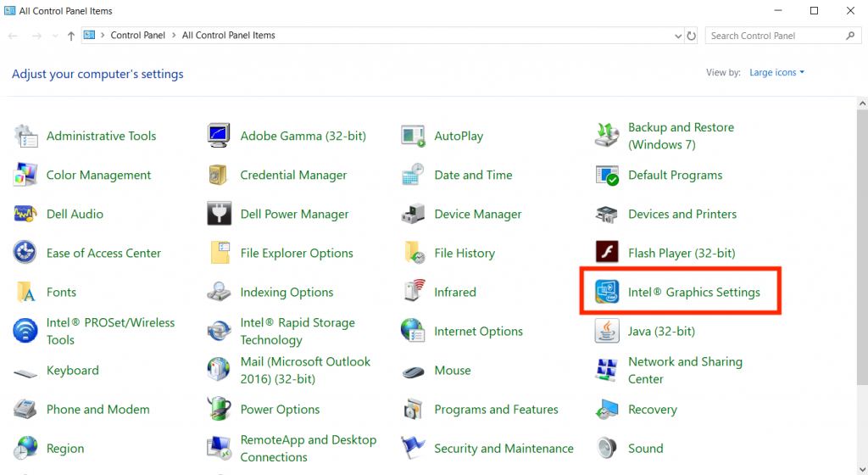Open Intel Graphics Settings link

click(x=694, y=293)
